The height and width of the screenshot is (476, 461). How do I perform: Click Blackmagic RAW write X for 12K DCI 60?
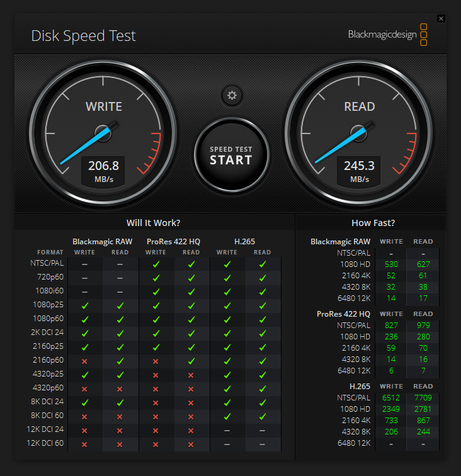click(84, 443)
